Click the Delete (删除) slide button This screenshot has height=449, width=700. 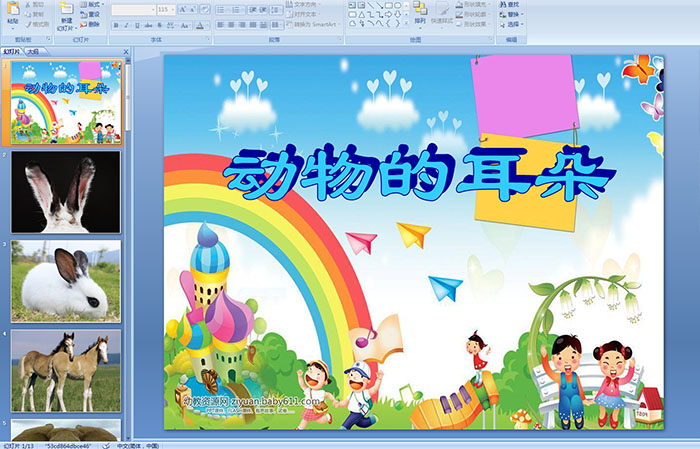(91, 24)
